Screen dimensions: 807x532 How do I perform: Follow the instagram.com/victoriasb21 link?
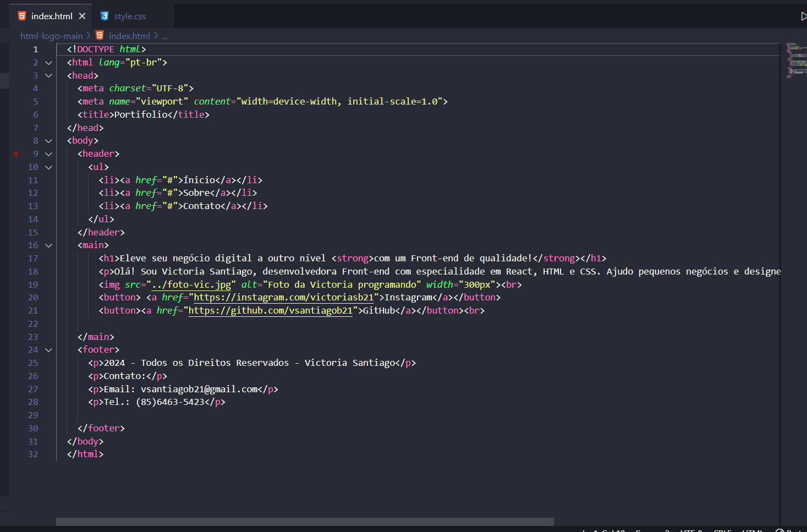[x=284, y=298]
